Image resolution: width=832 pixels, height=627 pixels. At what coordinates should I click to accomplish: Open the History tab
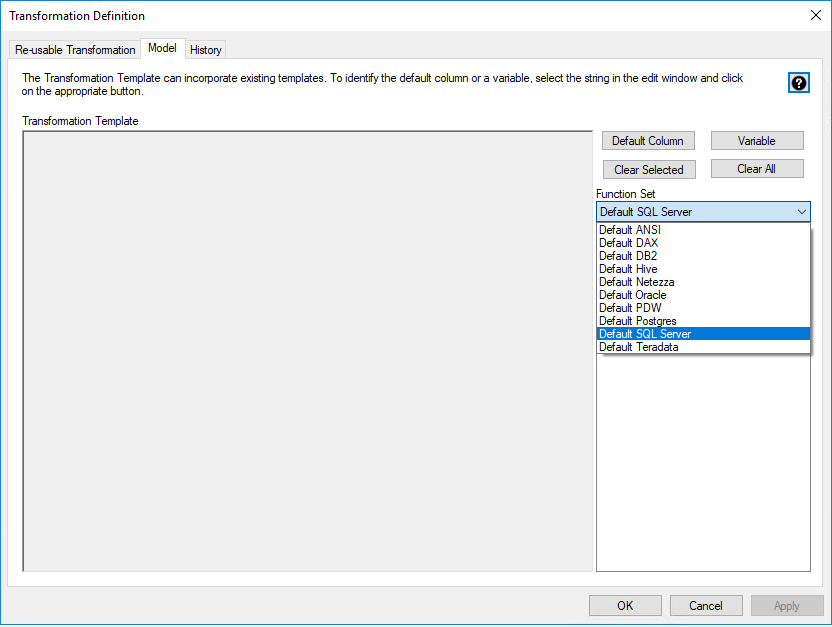pyautogui.click(x=206, y=50)
